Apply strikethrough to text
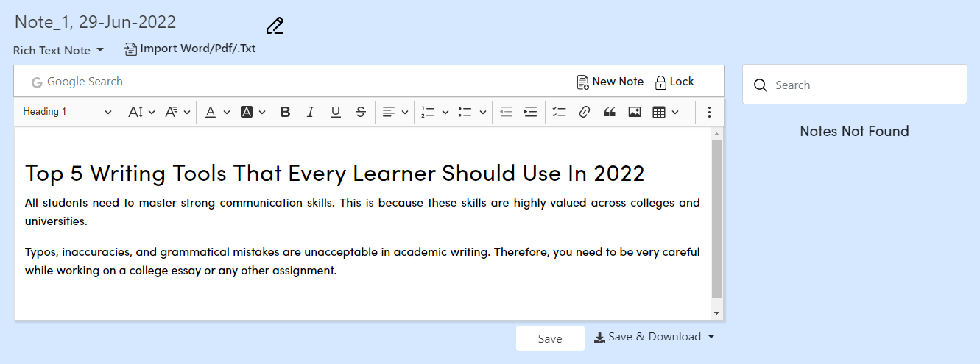 tap(361, 112)
